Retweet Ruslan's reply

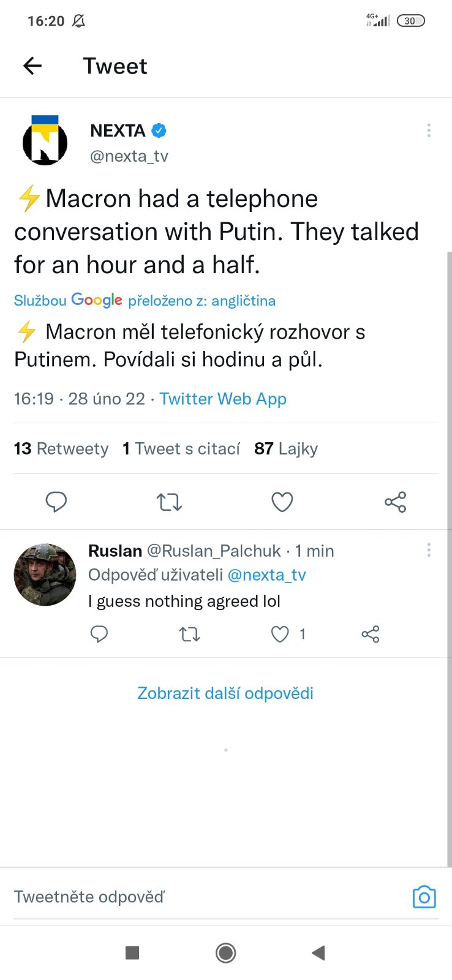[x=189, y=634]
